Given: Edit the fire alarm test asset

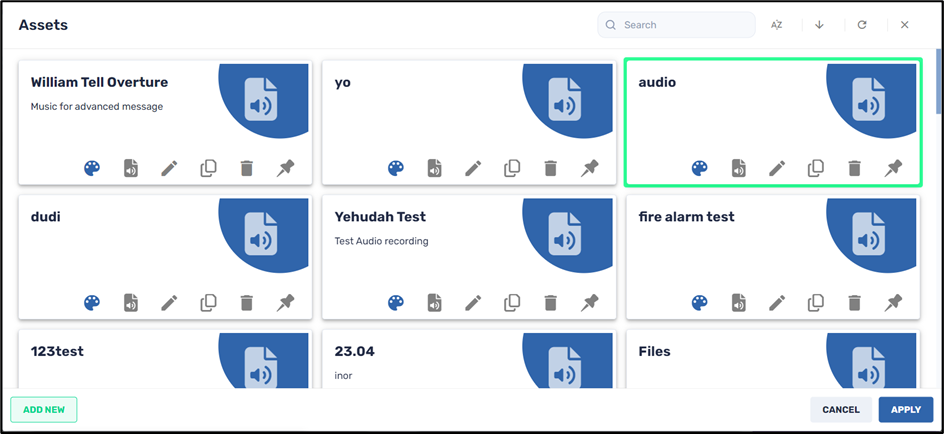Looking at the screenshot, I should (777, 302).
